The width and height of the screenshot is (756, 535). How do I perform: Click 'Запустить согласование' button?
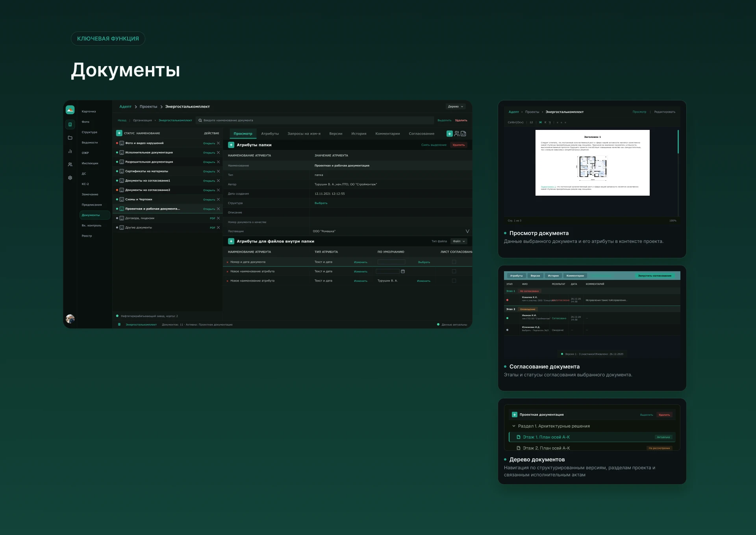click(x=654, y=276)
